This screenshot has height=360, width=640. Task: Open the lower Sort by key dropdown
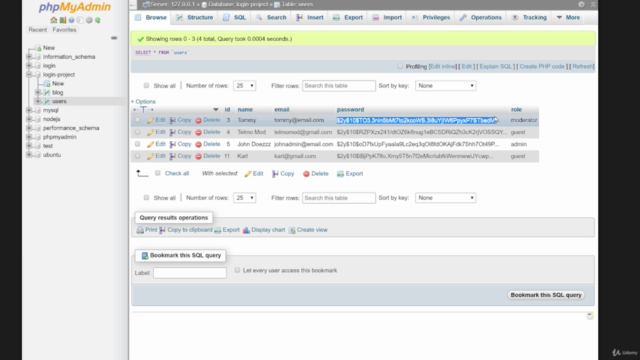tap(445, 198)
